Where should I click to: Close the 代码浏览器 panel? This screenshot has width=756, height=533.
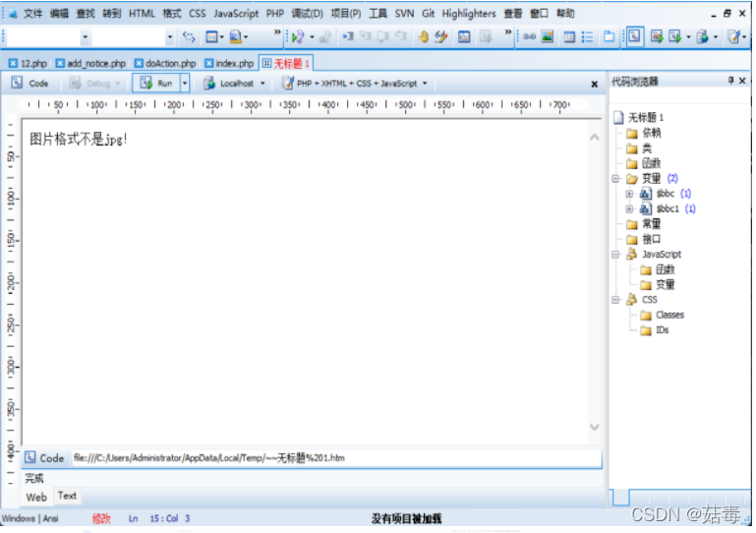coord(742,81)
